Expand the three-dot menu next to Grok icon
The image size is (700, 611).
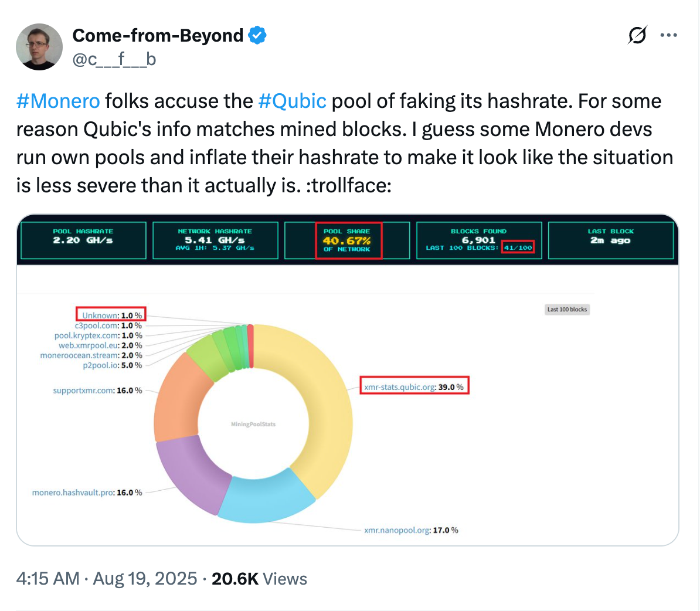[668, 35]
